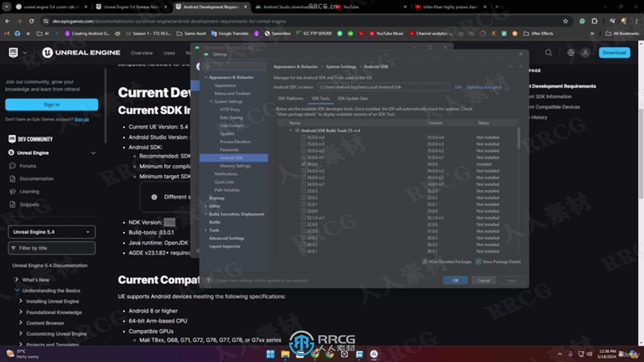The height and width of the screenshot is (362, 644).
Task: Toggle Hide Obsolete Packages checkbox
Action: 425,261
